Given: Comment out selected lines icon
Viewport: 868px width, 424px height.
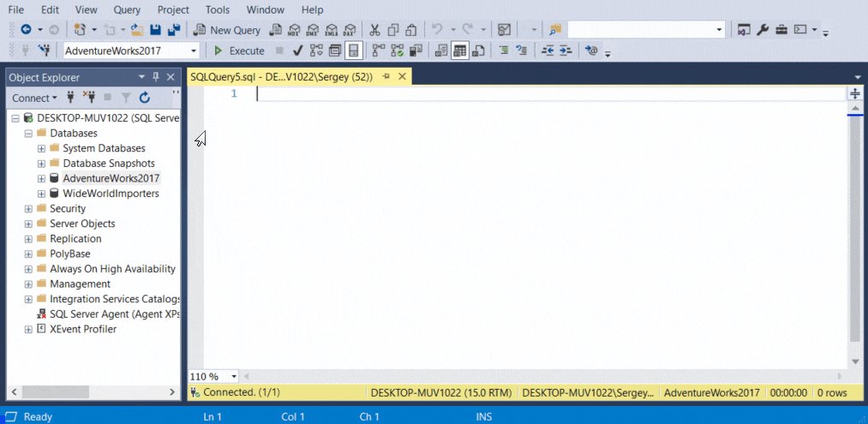Looking at the screenshot, I should (503, 51).
